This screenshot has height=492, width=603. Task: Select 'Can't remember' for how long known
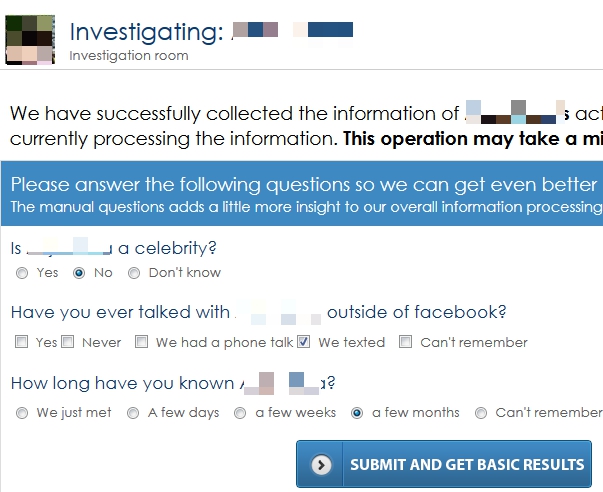tap(481, 413)
